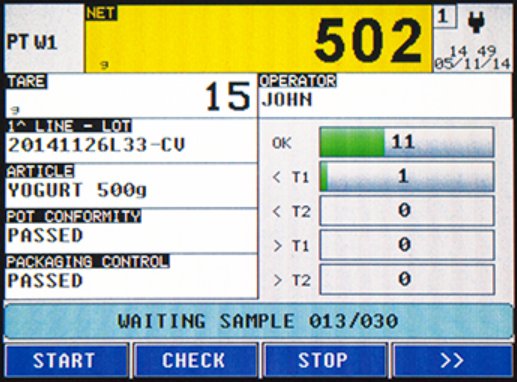Select the PACKAGING CONTROL PASSED field

131,276
